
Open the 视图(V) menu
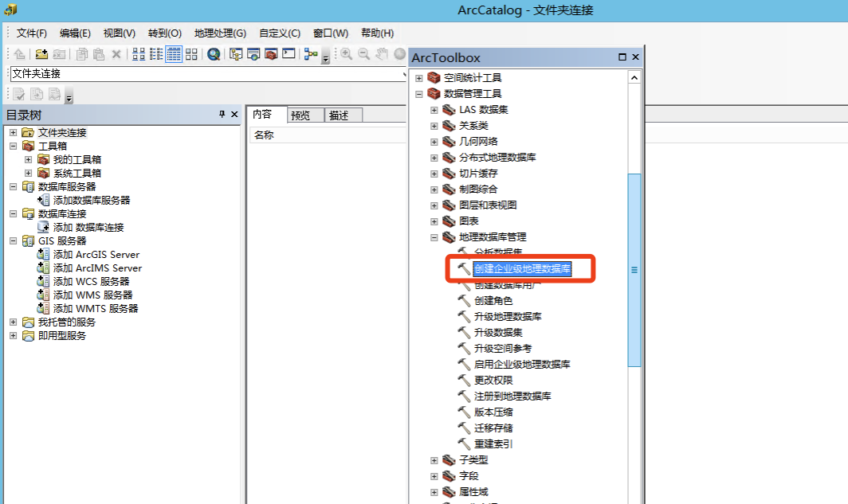click(120, 33)
